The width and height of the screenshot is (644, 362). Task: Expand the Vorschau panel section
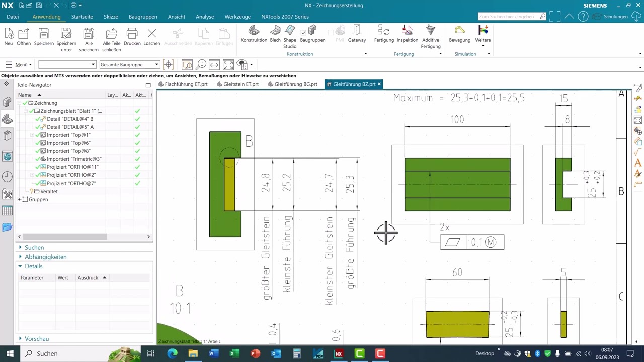pos(36,339)
